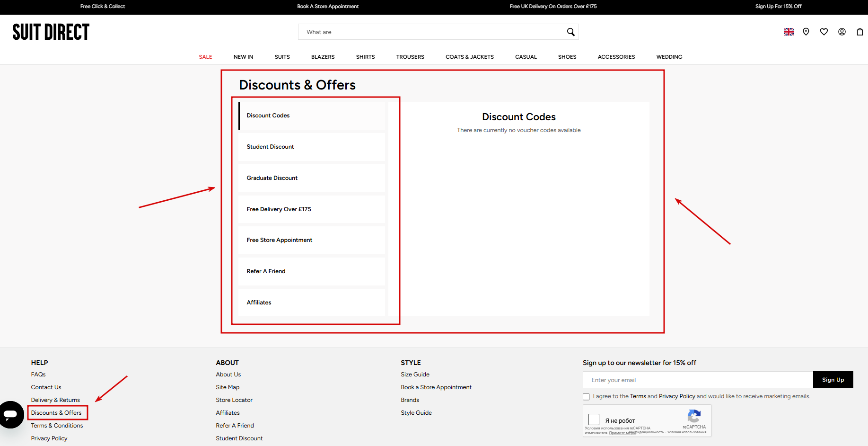Open the BLAZERS menu

click(x=323, y=57)
